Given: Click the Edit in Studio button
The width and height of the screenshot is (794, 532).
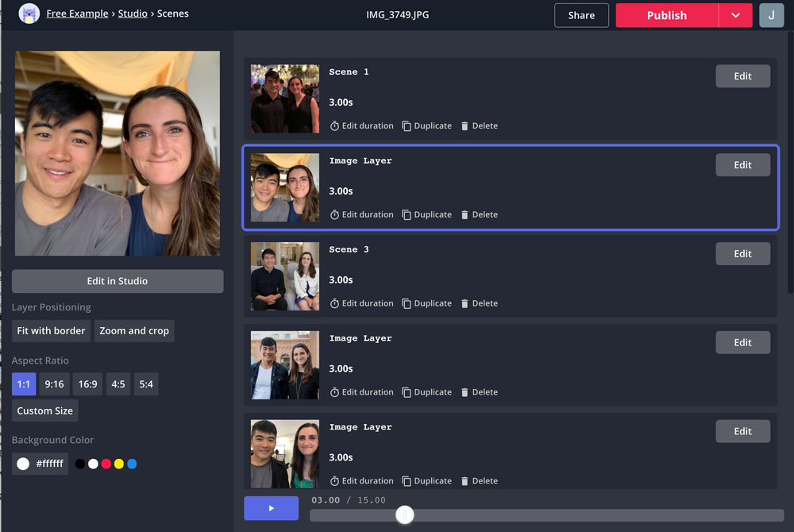Looking at the screenshot, I should (x=117, y=281).
